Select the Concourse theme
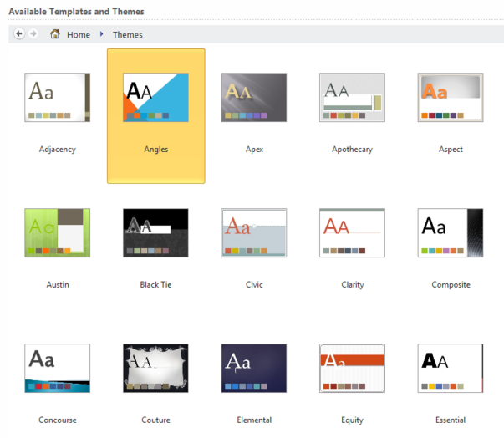Viewport: 504px width, 438px height. pyautogui.click(x=58, y=368)
